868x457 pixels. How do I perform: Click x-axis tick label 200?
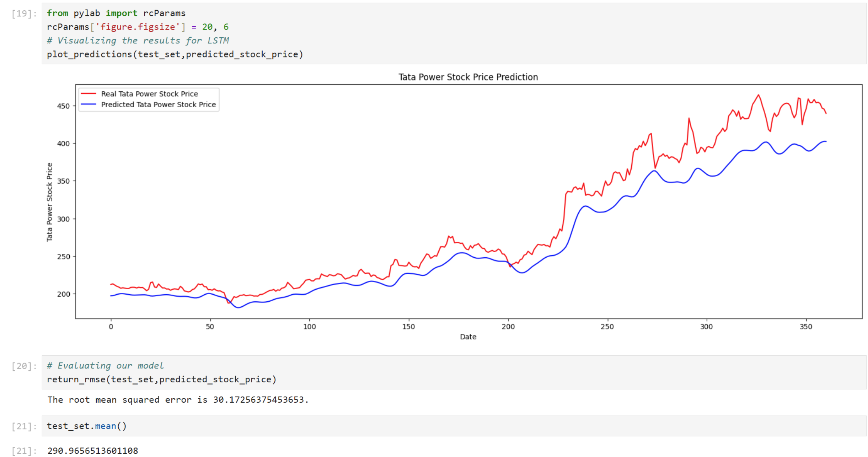508,327
